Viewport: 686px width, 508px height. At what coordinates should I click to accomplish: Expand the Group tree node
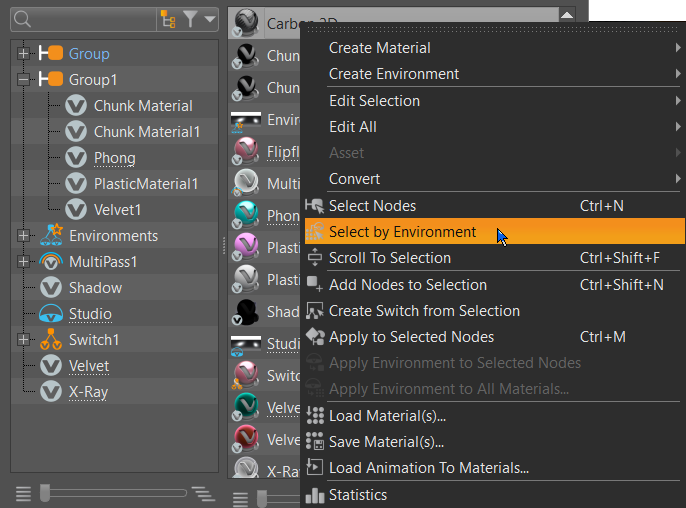click(23, 54)
